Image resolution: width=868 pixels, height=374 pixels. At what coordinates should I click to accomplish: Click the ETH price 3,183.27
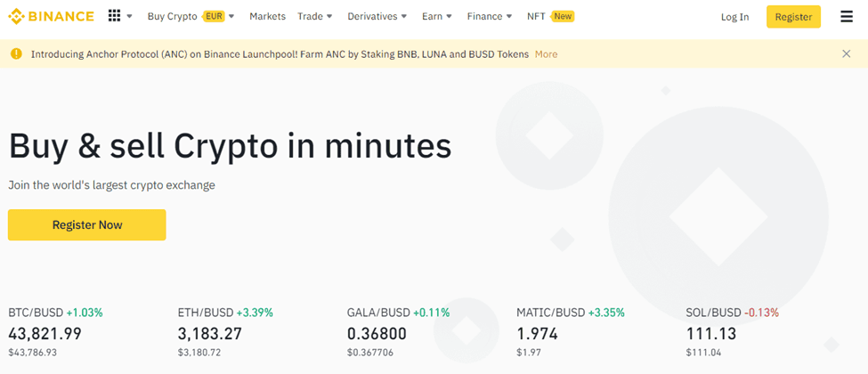tap(210, 334)
